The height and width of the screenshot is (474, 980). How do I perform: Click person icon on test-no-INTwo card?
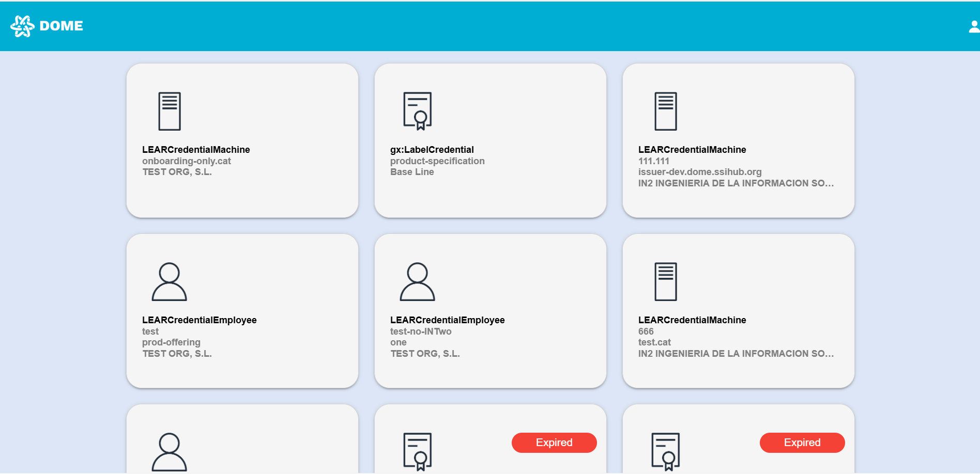(417, 281)
